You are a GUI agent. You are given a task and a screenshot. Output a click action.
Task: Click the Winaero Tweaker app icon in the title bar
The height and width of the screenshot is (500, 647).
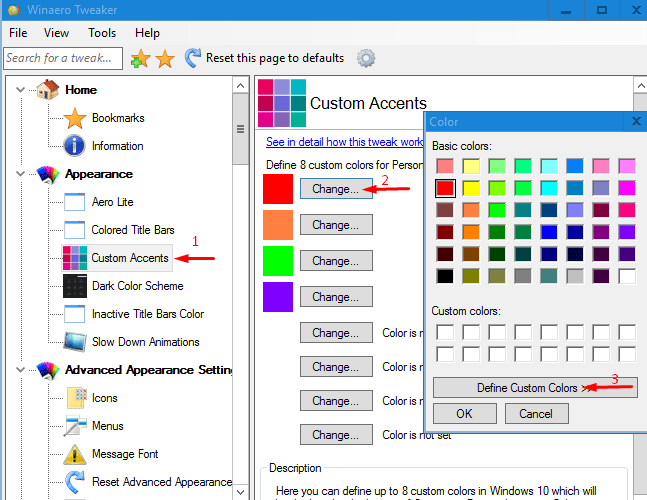[x=14, y=10]
